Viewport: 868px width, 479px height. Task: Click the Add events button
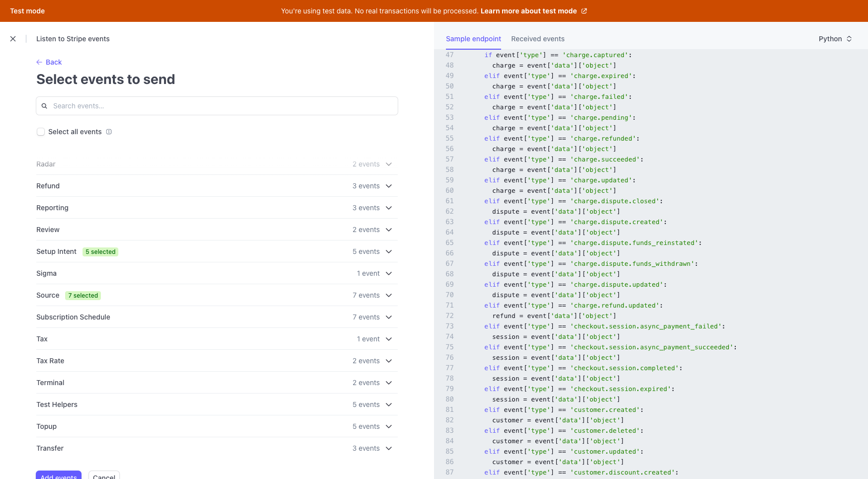(59, 475)
